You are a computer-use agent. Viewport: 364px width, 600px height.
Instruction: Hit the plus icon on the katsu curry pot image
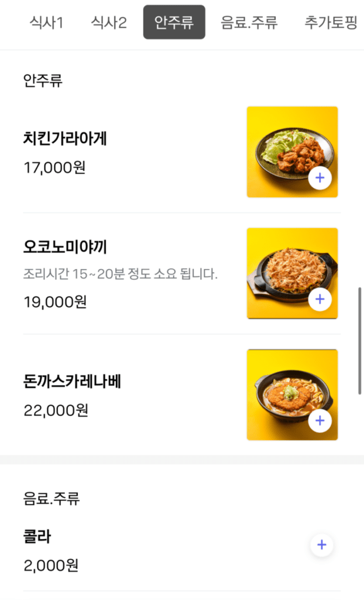(x=320, y=421)
